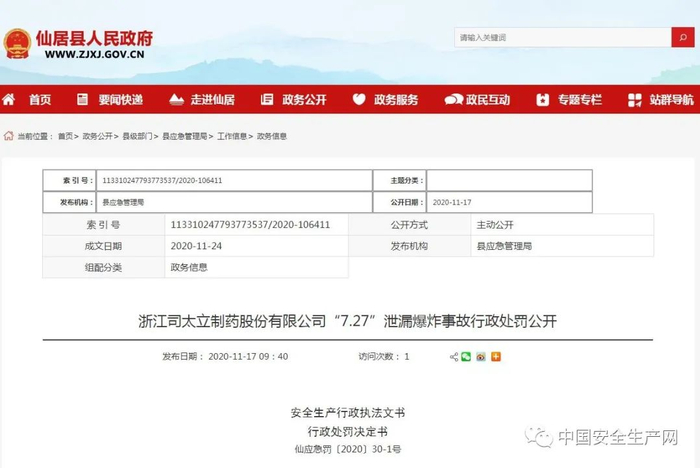Go to 工作信息 in the breadcrumb
The image size is (700, 468).
click(232, 136)
